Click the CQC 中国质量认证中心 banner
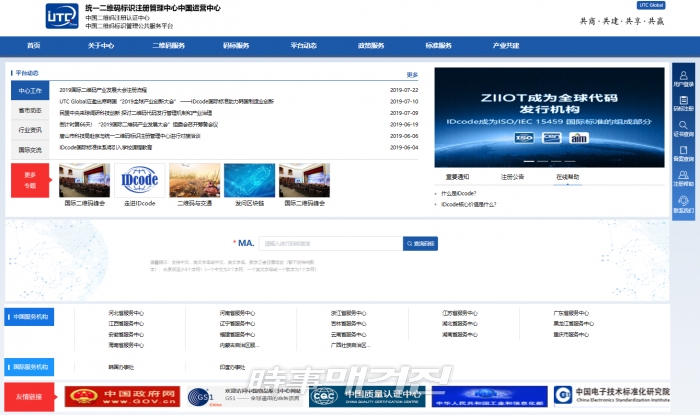 [x=367, y=397]
